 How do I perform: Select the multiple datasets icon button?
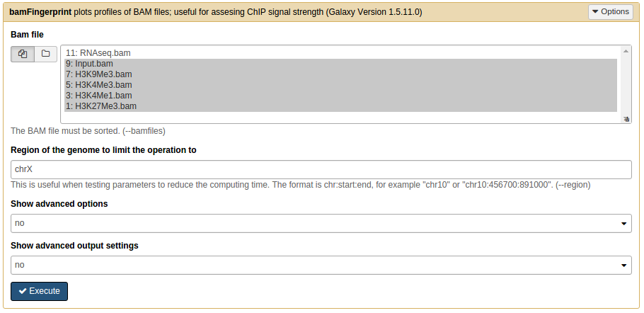click(23, 54)
